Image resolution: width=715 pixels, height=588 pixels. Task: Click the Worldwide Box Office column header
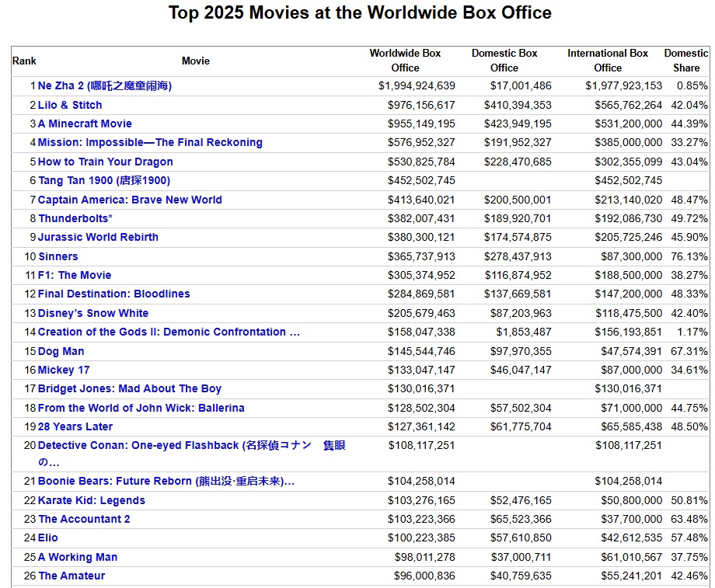pyautogui.click(x=405, y=60)
